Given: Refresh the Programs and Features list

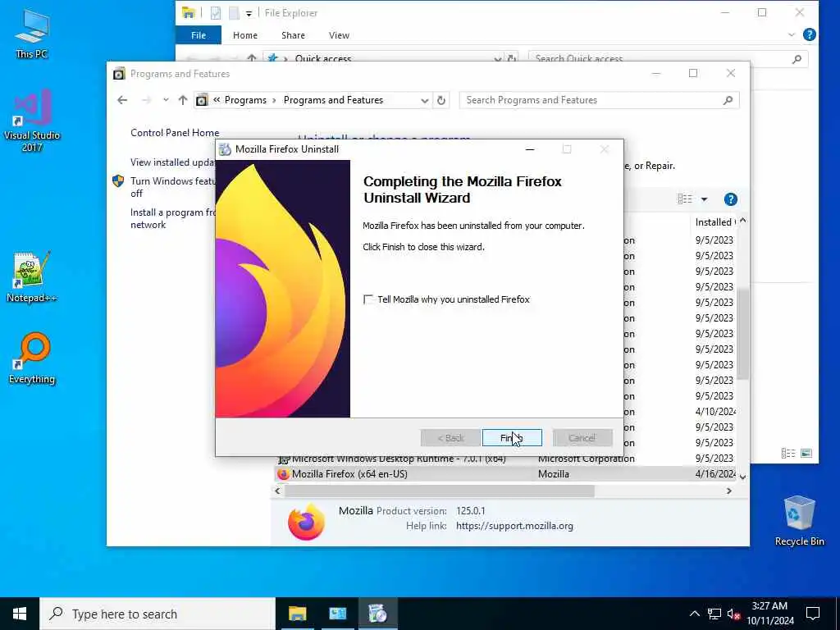Looking at the screenshot, I should [441, 100].
